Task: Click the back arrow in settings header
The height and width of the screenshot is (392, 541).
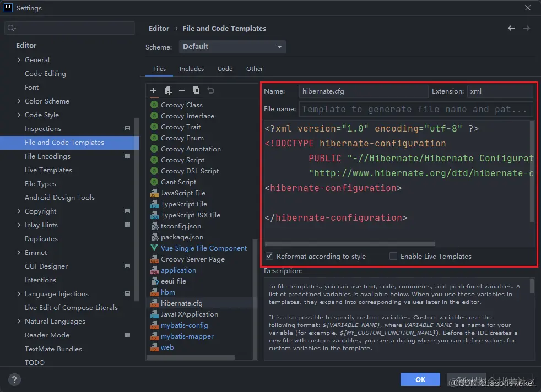Action: tap(511, 28)
